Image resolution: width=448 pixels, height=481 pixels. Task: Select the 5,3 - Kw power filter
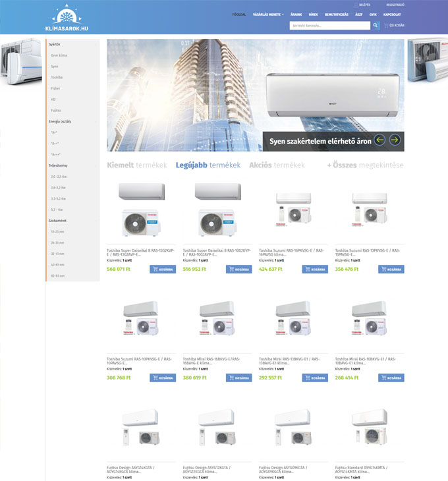coord(57,210)
